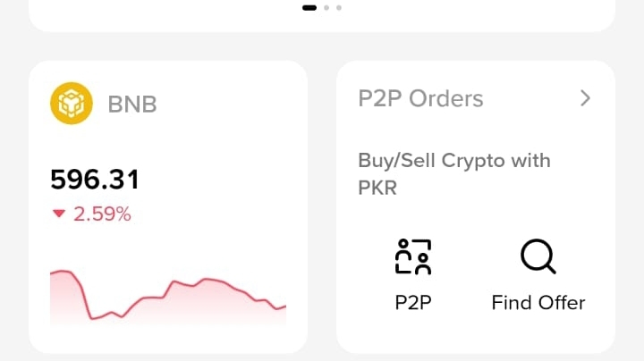
Task: Click the BNB ticker name label
Action: [132, 105]
